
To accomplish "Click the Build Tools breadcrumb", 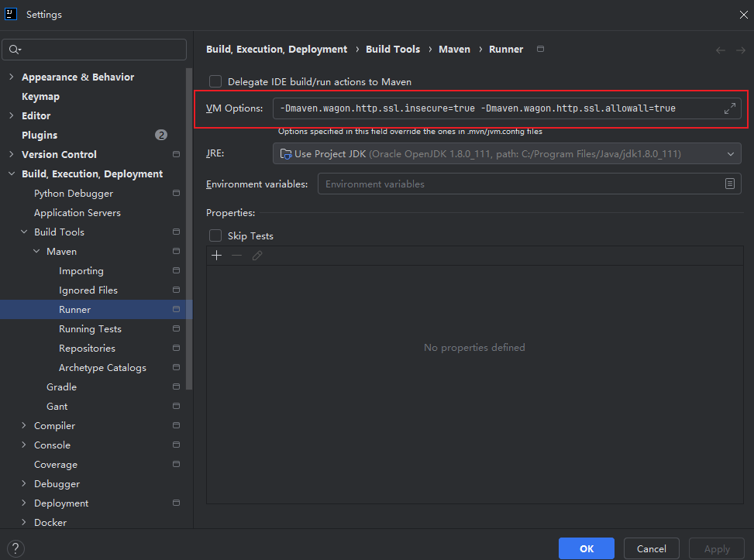I will click(393, 49).
